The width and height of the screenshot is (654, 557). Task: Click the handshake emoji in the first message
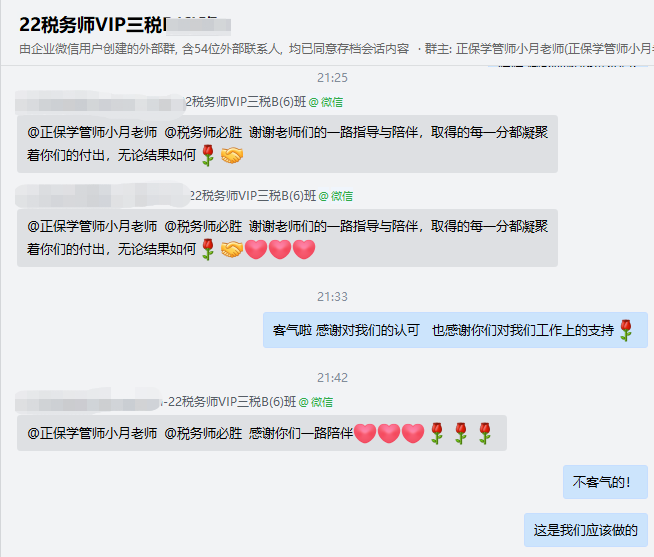click(231, 155)
